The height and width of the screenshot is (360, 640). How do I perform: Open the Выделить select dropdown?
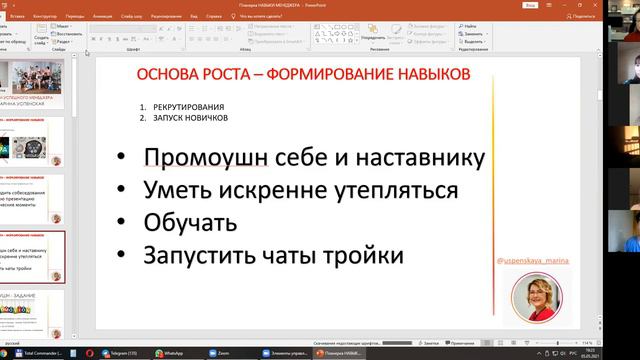473,42
